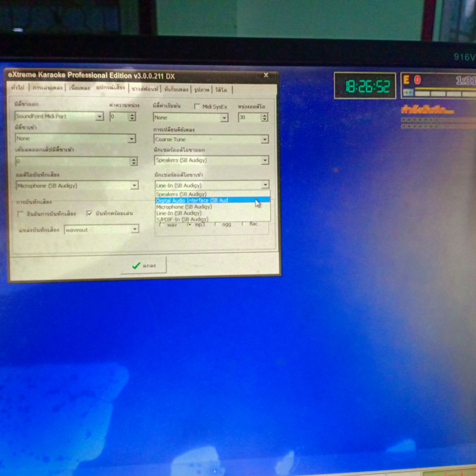Decrease the หน่วงออดิโอ value with down arrow
This screenshot has width=476, height=476.
[265, 120]
